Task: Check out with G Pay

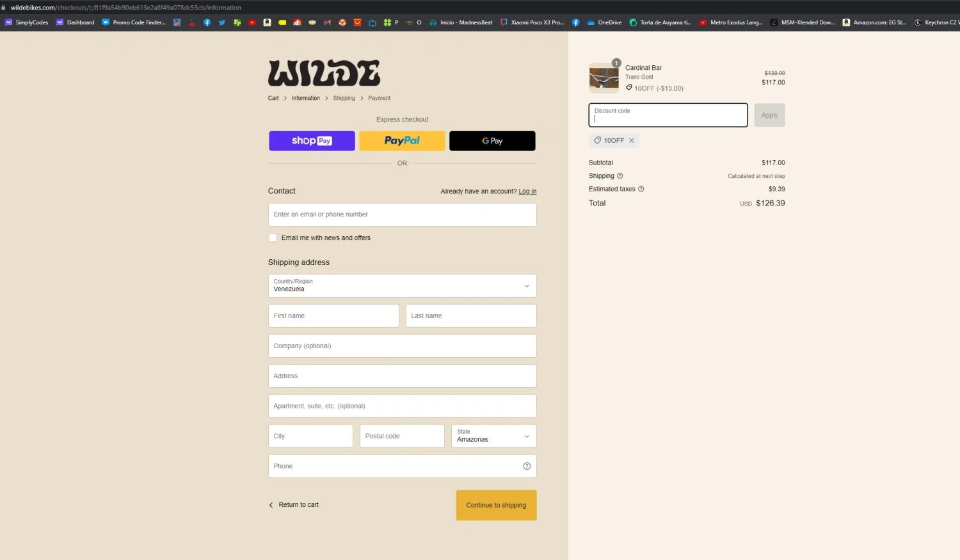Action: (492, 141)
